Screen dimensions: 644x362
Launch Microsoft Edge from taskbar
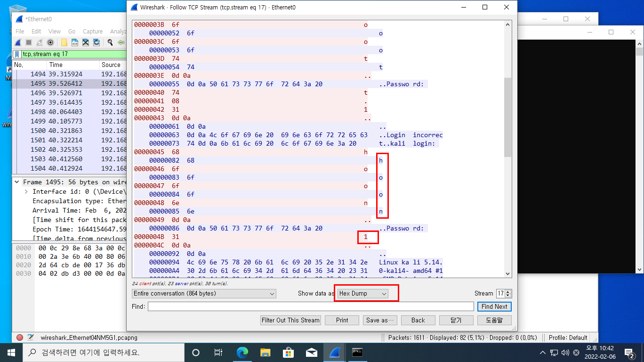(242, 352)
